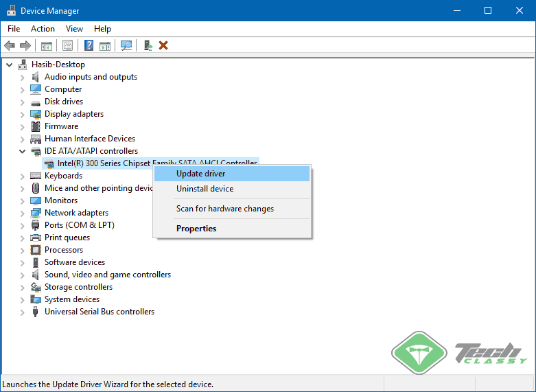Select the Computer tree label
This screenshot has width=536, height=392.
63,89
